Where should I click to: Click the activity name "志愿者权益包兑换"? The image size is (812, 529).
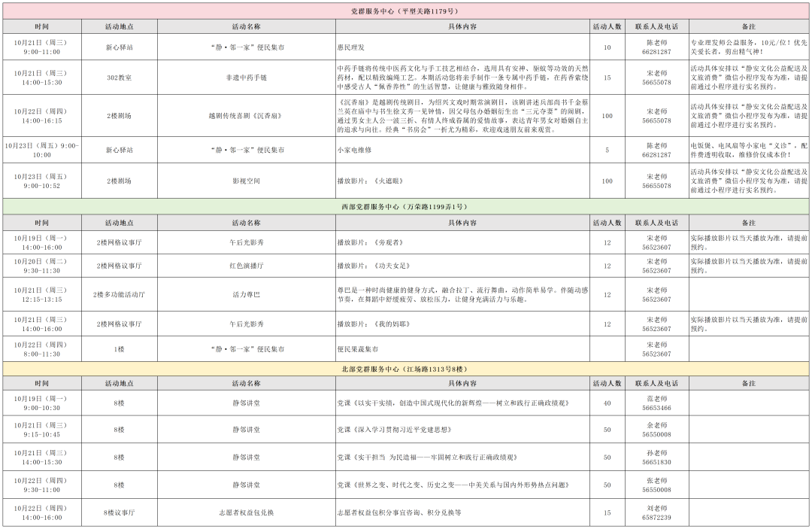[x=247, y=512]
